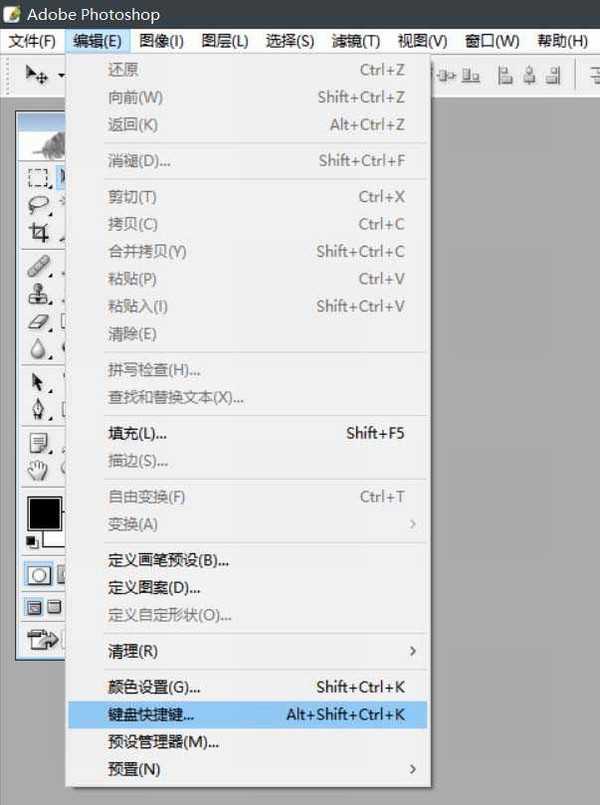Expand the 变换(A) submenu arrow
The height and width of the screenshot is (805, 600).
pyautogui.click(x=413, y=524)
